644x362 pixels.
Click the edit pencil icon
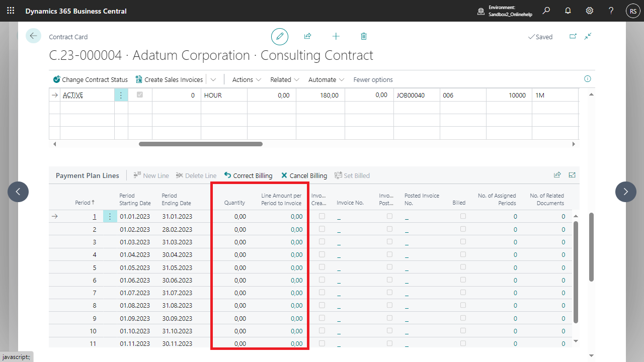click(280, 37)
